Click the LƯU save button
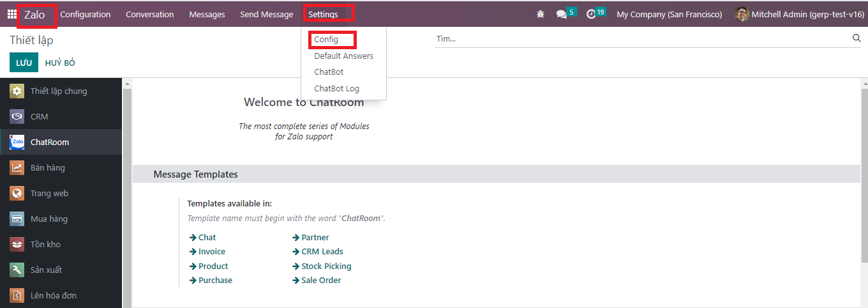This screenshot has height=308, width=868. (24, 63)
